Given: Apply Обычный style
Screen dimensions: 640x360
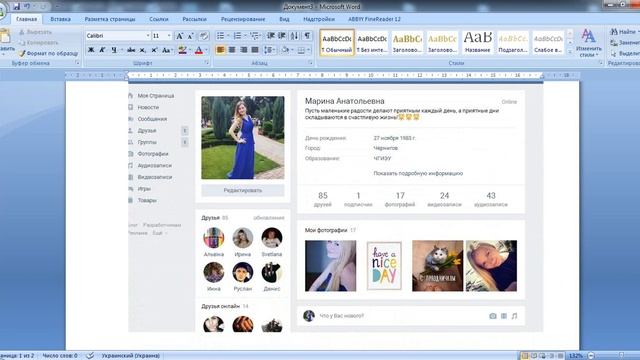Looking at the screenshot, I should click(337, 42).
